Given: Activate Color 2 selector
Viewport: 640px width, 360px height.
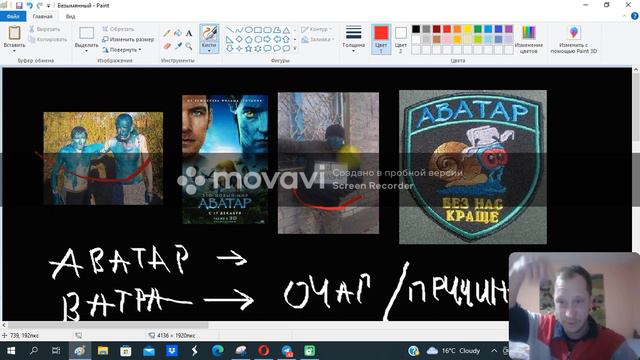Looking at the screenshot, I should [x=401, y=39].
